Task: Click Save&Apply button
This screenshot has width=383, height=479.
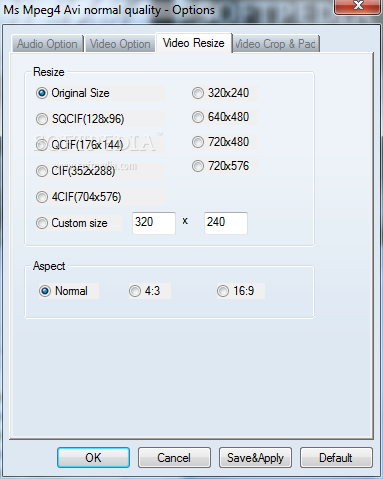Action: 255,458
